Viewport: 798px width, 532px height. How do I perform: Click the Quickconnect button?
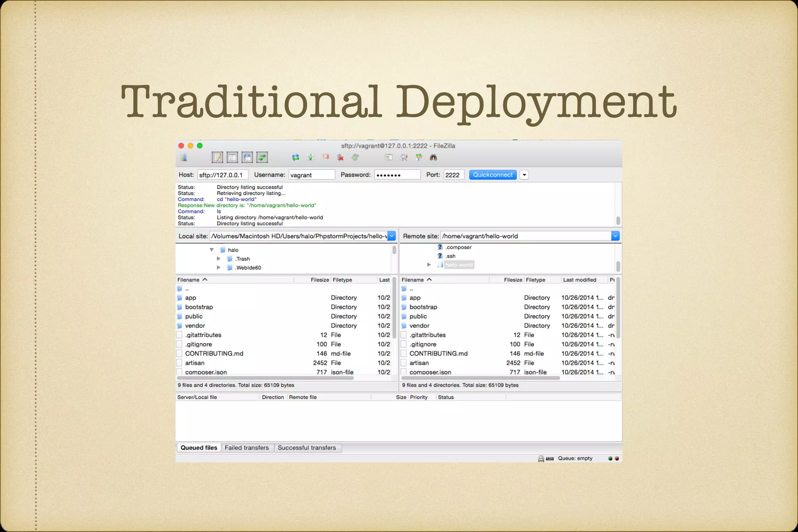click(x=493, y=175)
